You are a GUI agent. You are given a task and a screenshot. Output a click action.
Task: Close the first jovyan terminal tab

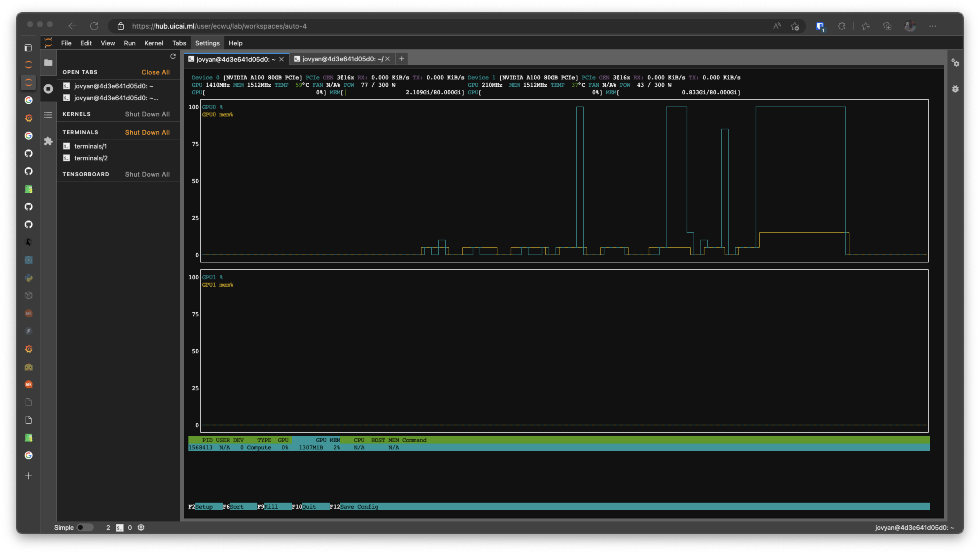[281, 59]
